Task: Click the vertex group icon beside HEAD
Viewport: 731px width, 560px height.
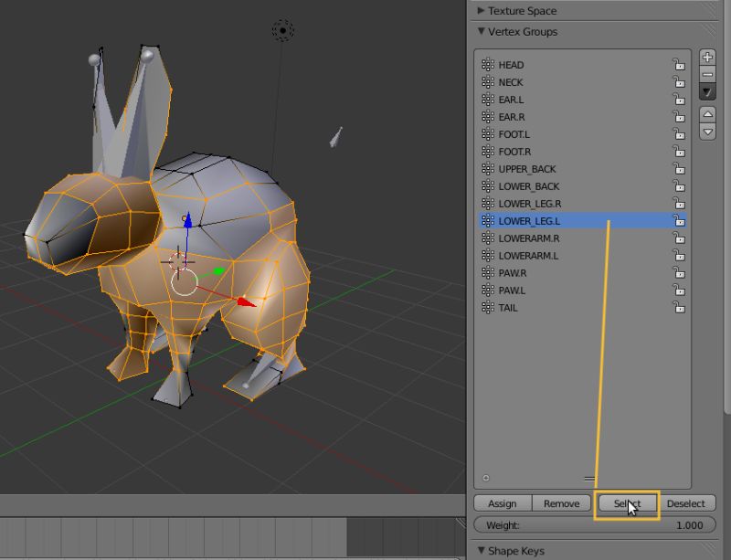Action: pos(486,65)
